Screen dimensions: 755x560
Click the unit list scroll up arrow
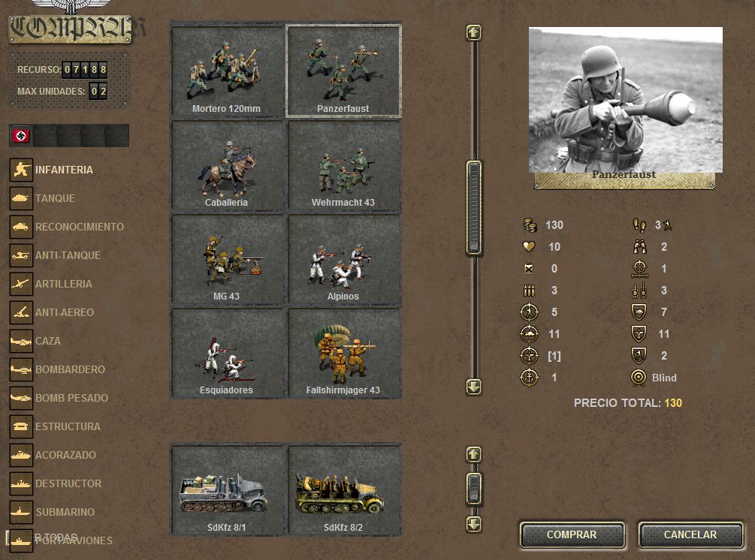click(x=474, y=33)
